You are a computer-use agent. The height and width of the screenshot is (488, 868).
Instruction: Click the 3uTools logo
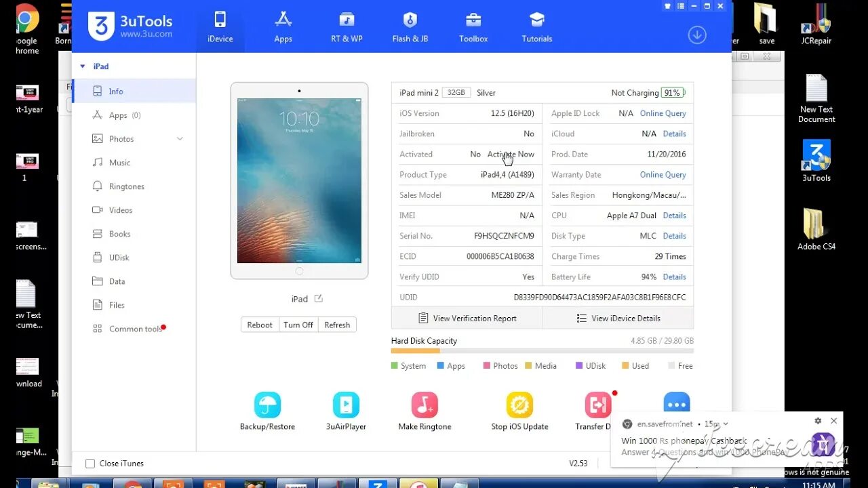[x=130, y=26]
